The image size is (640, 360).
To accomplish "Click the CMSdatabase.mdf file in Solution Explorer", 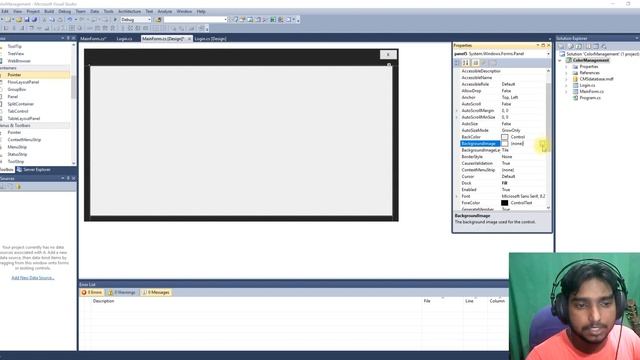I will click(x=596, y=79).
